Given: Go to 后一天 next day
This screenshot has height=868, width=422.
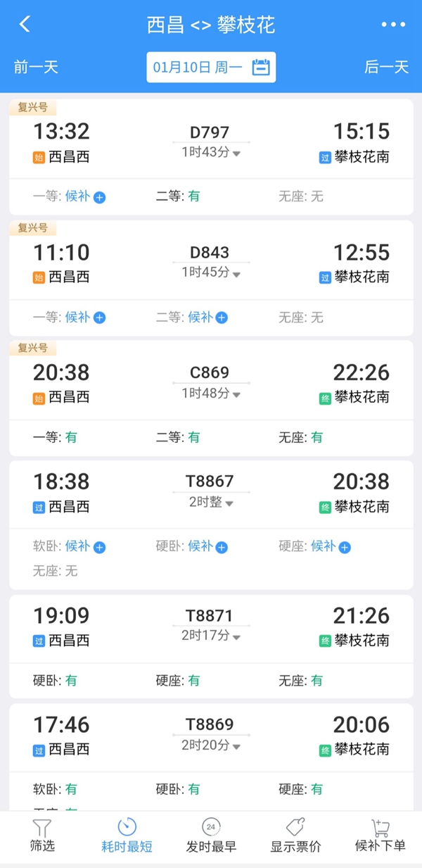Looking at the screenshot, I should coord(386,68).
